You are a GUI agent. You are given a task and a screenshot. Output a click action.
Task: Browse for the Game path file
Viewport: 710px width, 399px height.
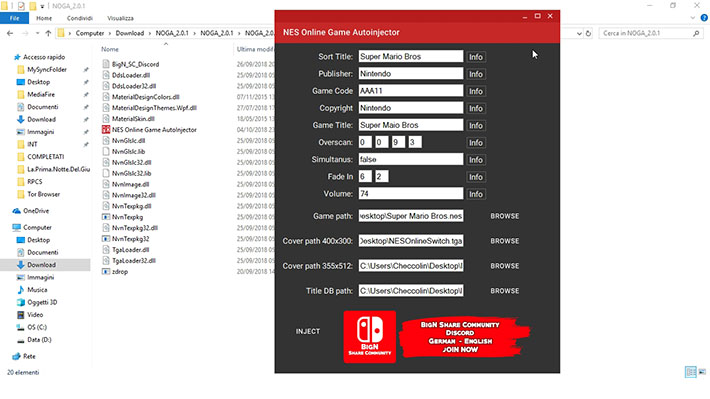pyautogui.click(x=504, y=216)
